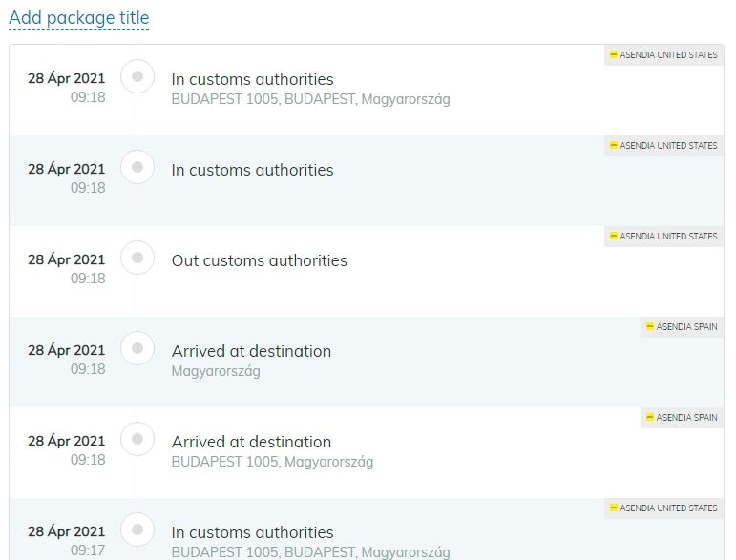Select the timeline dot for the 09:17 event
Image resolution: width=736 pixels, height=560 pixels.
(x=137, y=529)
